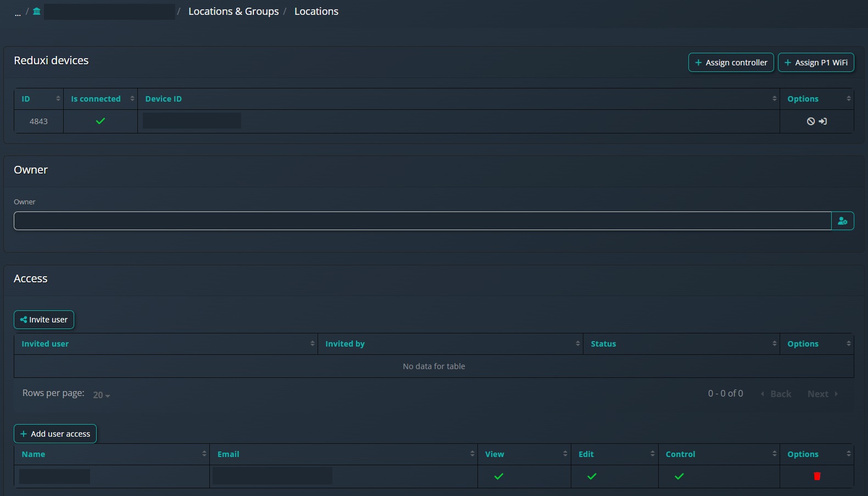868x496 pixels.
Task: Click the connected checkmark for device 4843
Action: click(x=101, y=121)
